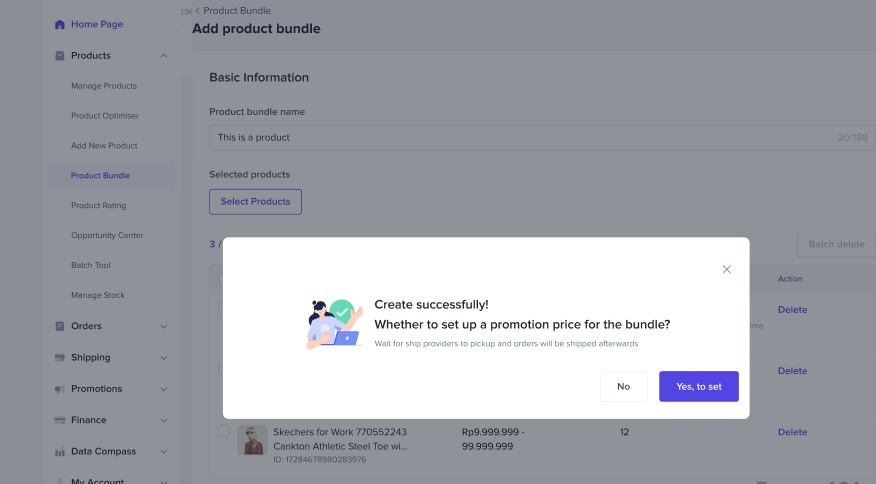Click the Orders clipboard icon
This screenshot has height=484, width=876.
point(60,326)
